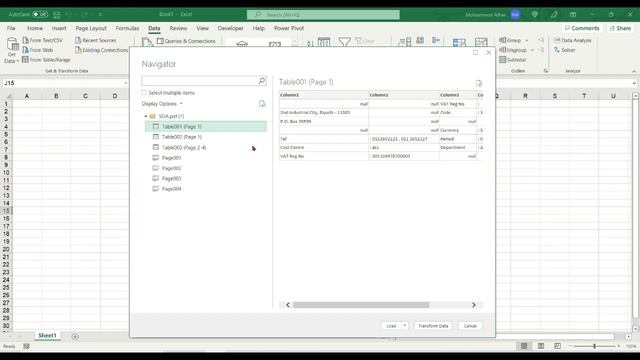Click Page Break Preview icon in status bar
Screen dimensions: 640x360
(558, 346)
